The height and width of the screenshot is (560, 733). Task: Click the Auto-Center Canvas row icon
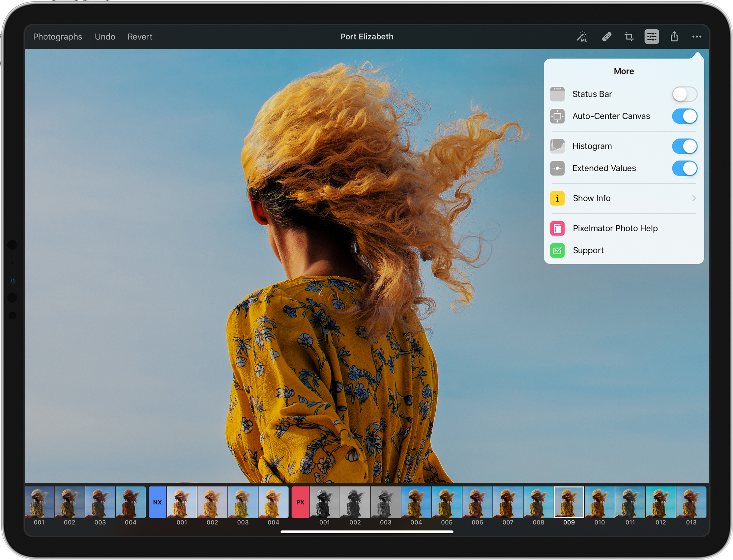click(557, 116)
